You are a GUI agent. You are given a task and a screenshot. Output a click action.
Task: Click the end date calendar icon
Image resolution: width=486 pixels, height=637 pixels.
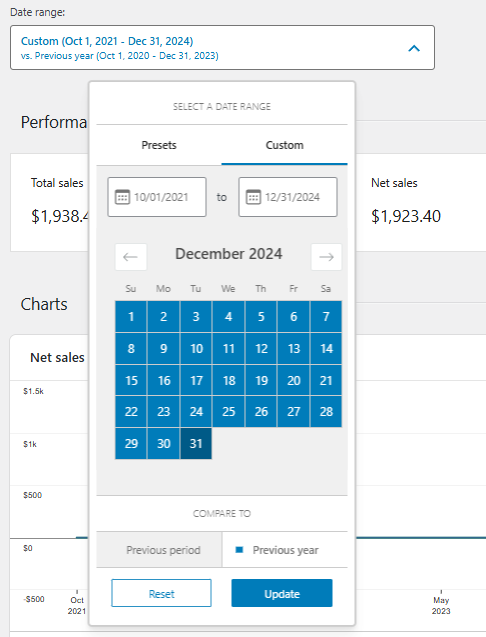pyautogui.click(x=253, y=197)
